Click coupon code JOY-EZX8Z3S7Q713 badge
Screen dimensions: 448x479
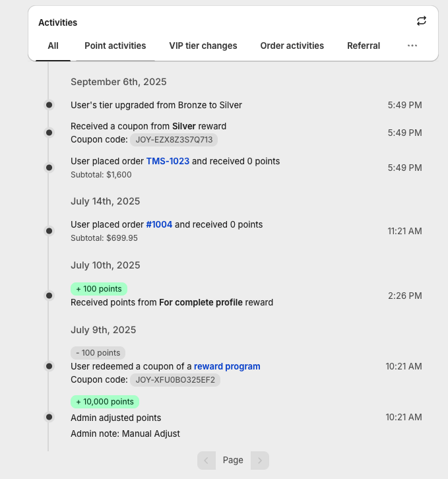[174, 140]
